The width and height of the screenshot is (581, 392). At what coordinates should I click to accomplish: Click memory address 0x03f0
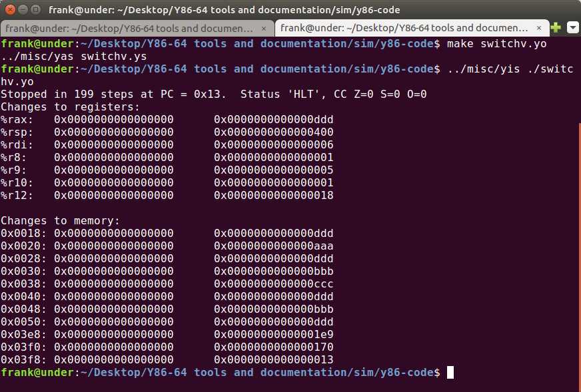24,347
